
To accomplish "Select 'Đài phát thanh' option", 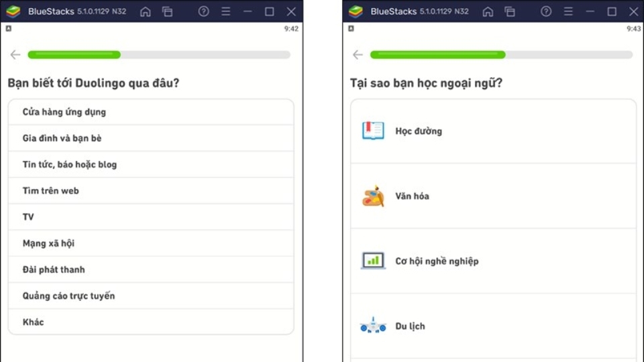I will tap(151, 269).
